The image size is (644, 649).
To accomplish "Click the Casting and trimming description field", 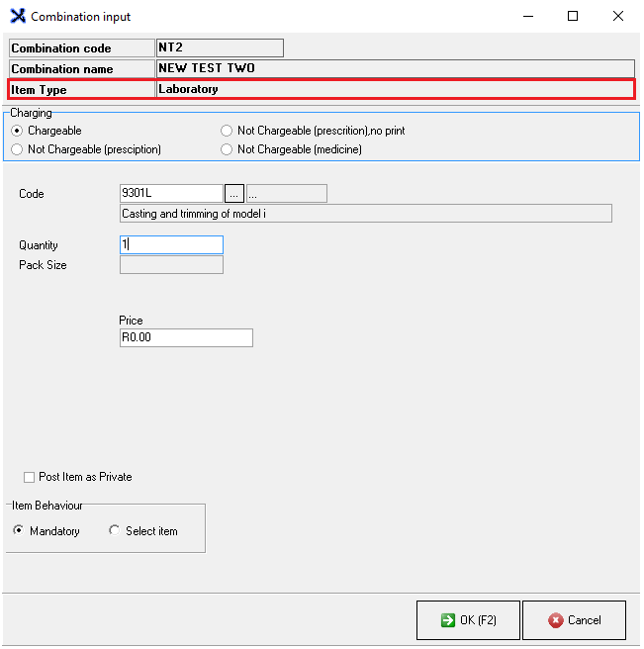I will point(364,213).
